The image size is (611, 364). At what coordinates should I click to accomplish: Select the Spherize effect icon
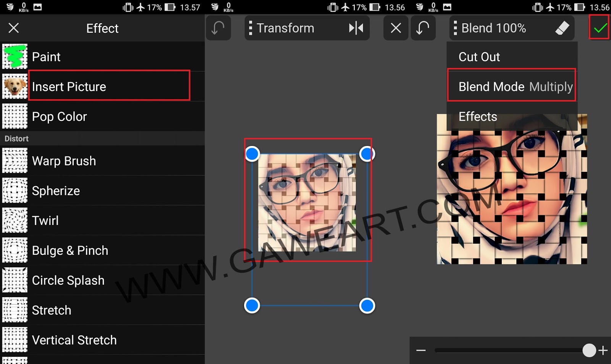pyautogui.click(x=15, y=190)
